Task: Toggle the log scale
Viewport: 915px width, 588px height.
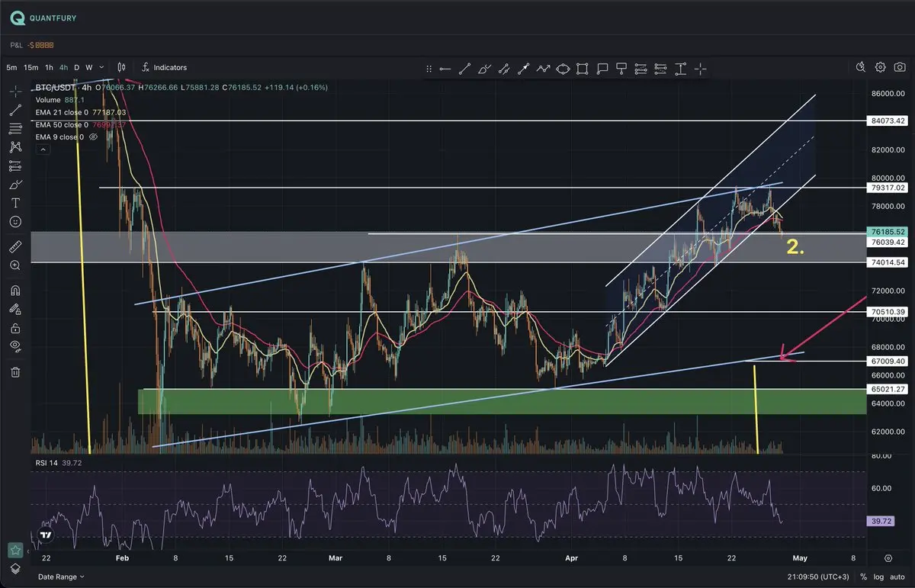Action: tap(879, 577)
